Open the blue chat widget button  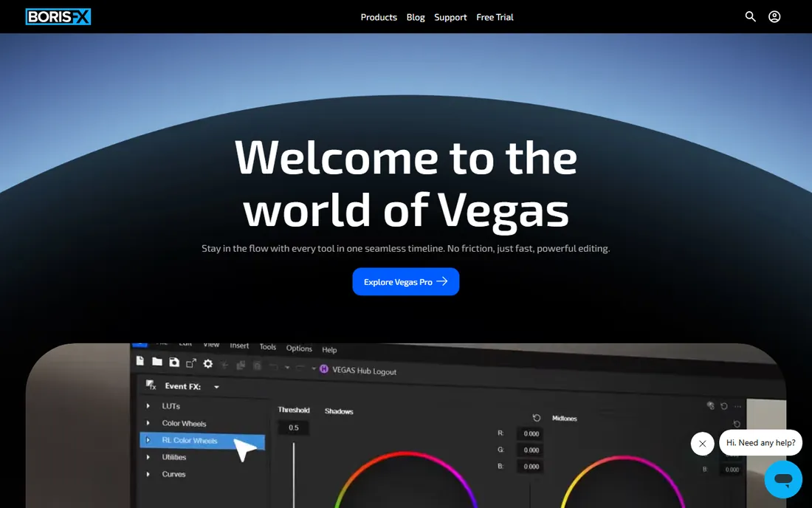[x=783, y=479]
